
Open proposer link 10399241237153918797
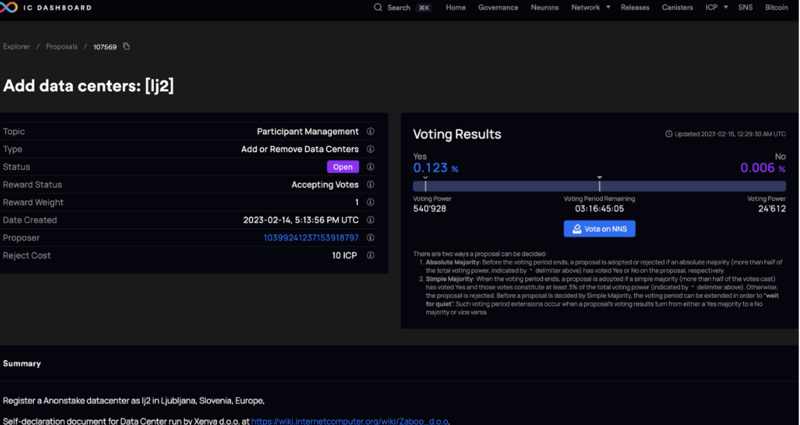pos(311,238)
